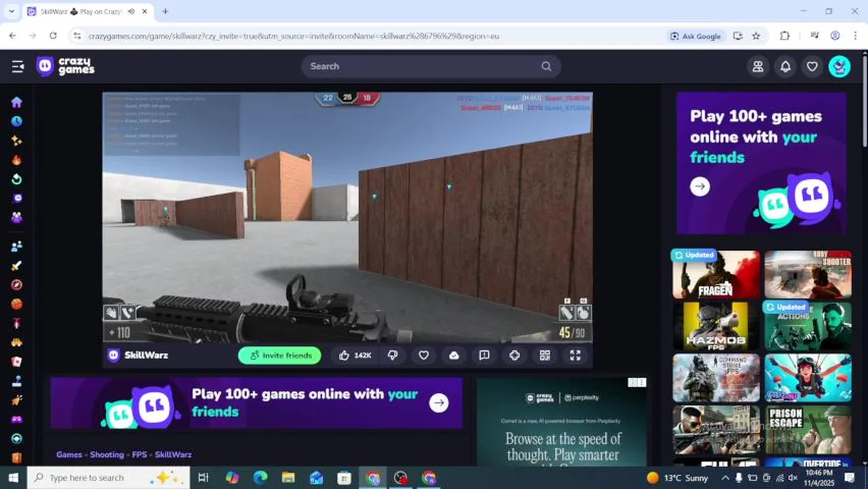The height and width of the screenshot is (489, 868).
Task: Dislike SkillWarz with the thumbs down
Action: point(393,355)
